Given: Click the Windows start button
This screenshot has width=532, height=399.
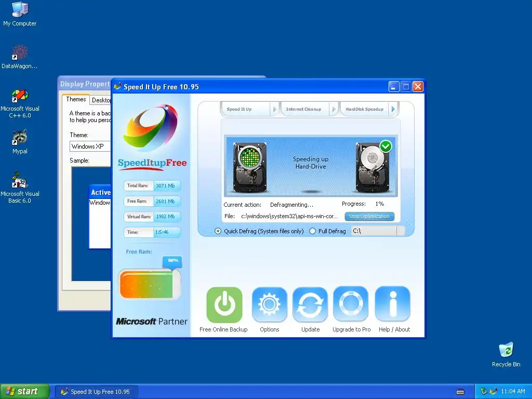Looking at the screenshot, I should coord(25,392).
